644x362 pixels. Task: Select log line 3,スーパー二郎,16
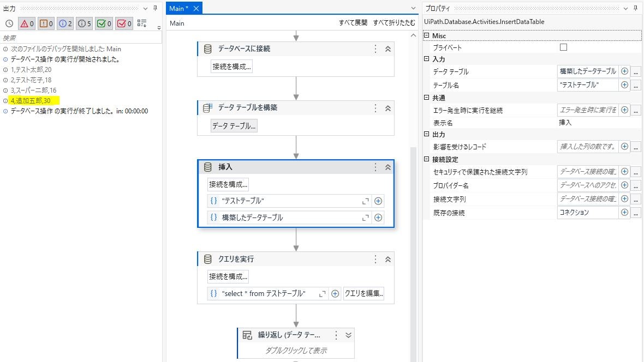pos(34,90)
